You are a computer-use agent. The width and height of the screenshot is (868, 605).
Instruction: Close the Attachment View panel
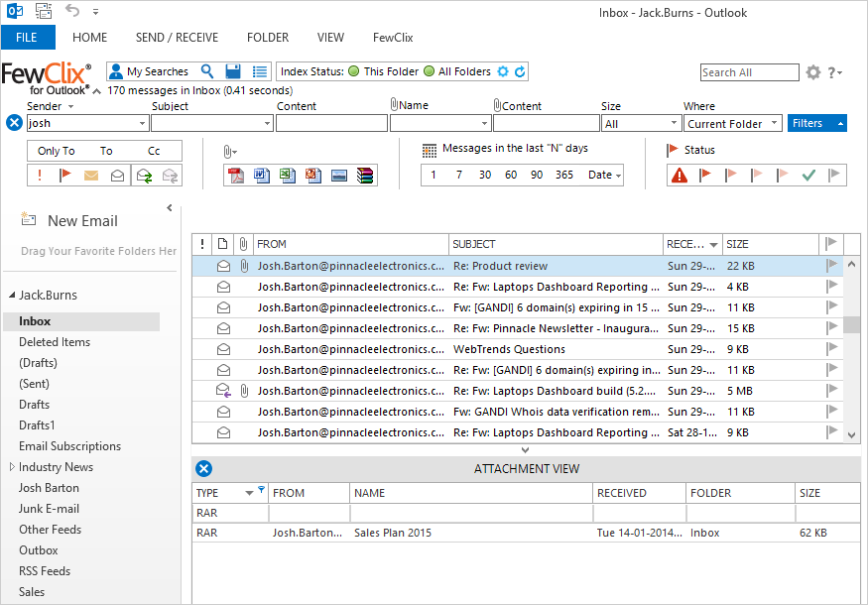(203, 469)
